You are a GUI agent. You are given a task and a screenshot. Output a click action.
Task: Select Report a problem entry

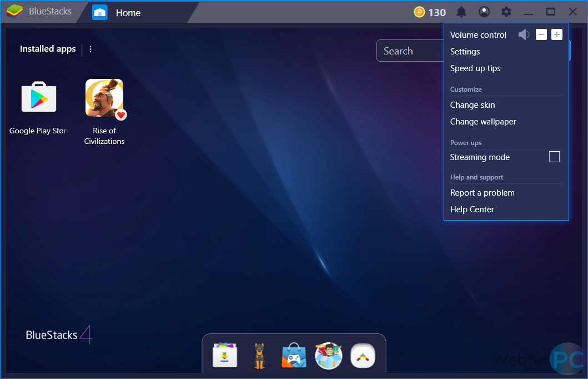click(x=483, y=193)
